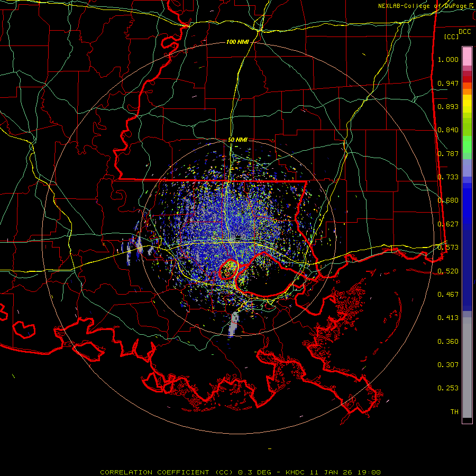Screen dimensions: 476x476
Task: Click the small round lake outlined in red
Action: pyautogui.click(x=228, y=270)
